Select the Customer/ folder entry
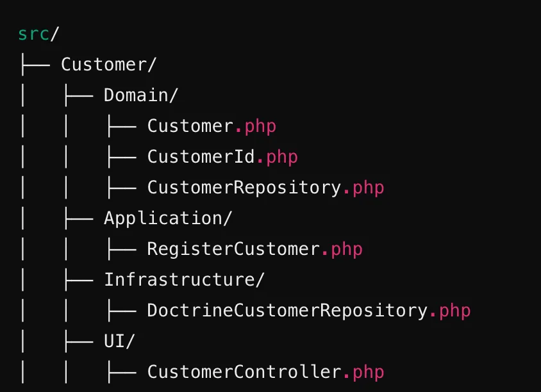The image size is (541, 392). [109, 65]
